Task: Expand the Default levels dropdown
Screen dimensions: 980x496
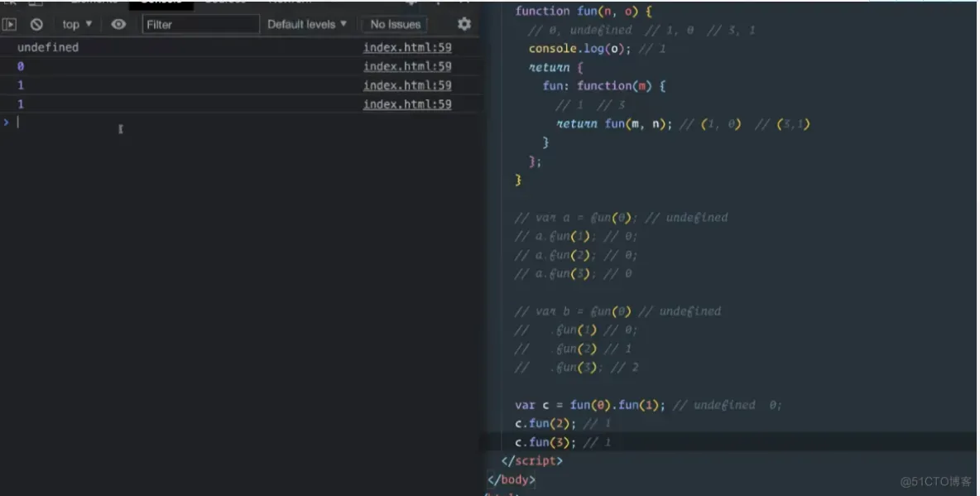Action: tap(307, 24)
